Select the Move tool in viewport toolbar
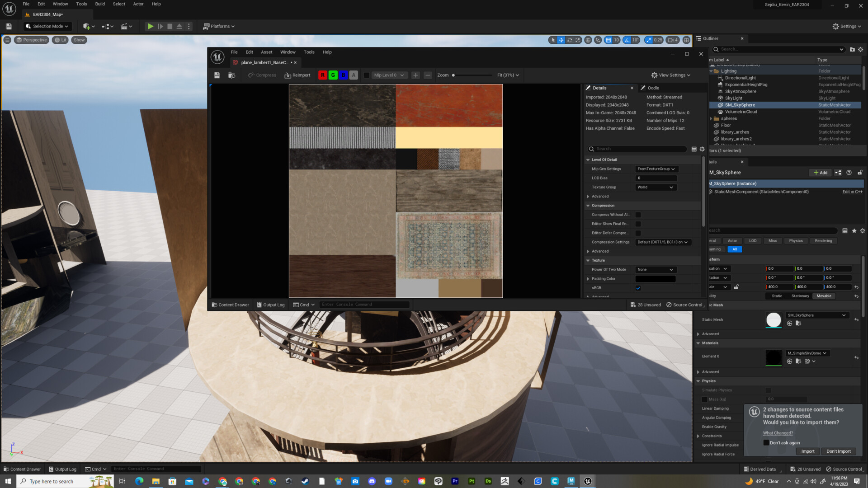This screenshot has height=488, width=868. (561, 40)
